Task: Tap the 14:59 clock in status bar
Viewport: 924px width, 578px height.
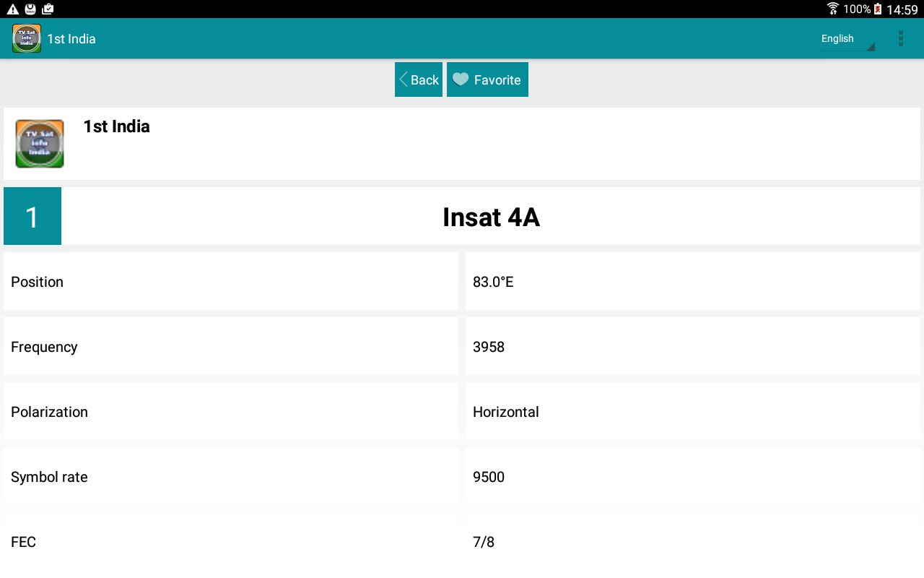Action: [902, 9]
